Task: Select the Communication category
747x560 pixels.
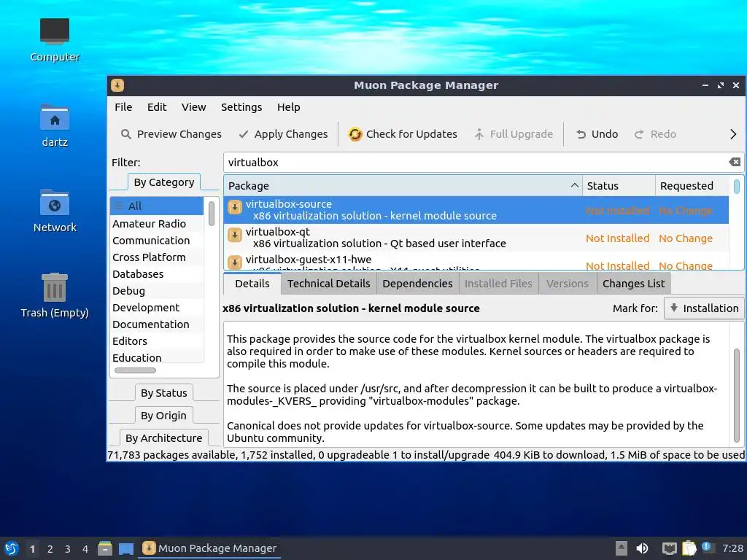Action: click(158, 241)
